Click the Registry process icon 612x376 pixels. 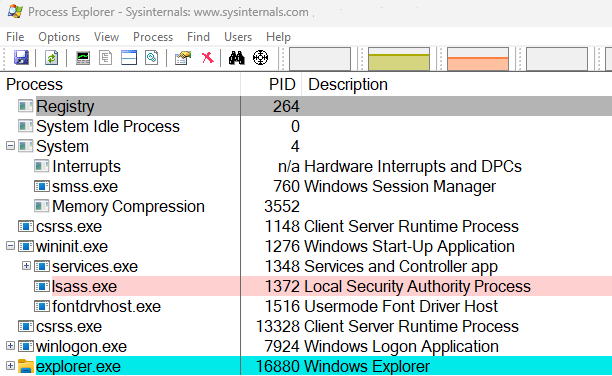(25, 106)
